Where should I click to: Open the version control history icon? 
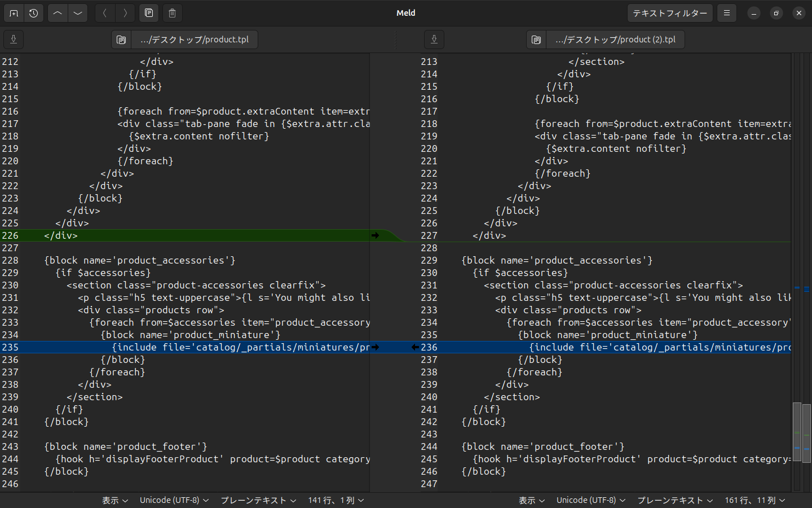point(34,13)
